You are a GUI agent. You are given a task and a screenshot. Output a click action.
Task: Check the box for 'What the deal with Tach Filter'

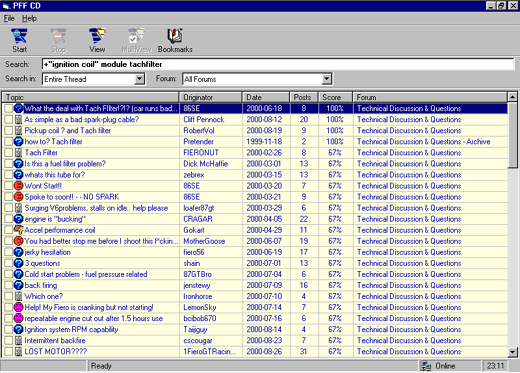pyautogui.click(x=8, y=108)
